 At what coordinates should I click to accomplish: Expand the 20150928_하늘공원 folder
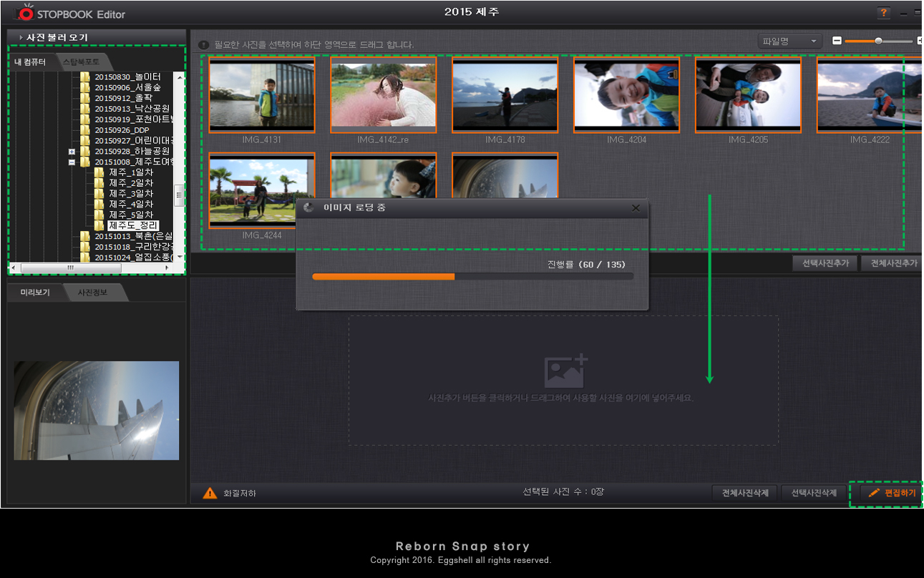point(72,152)
